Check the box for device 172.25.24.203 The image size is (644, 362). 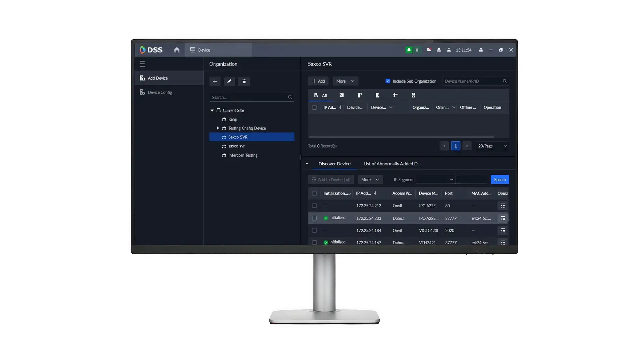tap(314, 218)
